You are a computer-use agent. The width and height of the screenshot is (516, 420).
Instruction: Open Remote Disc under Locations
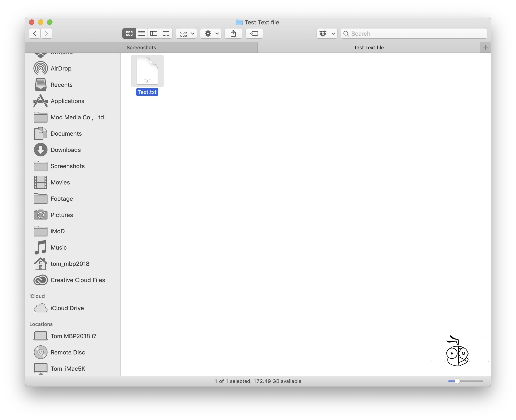tap(68, 352)
